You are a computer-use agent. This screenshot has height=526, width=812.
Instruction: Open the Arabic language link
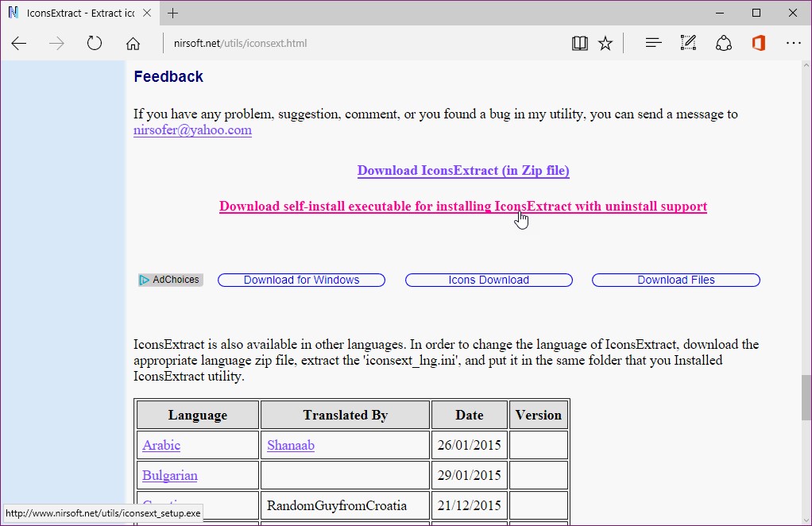click(161, 446)
